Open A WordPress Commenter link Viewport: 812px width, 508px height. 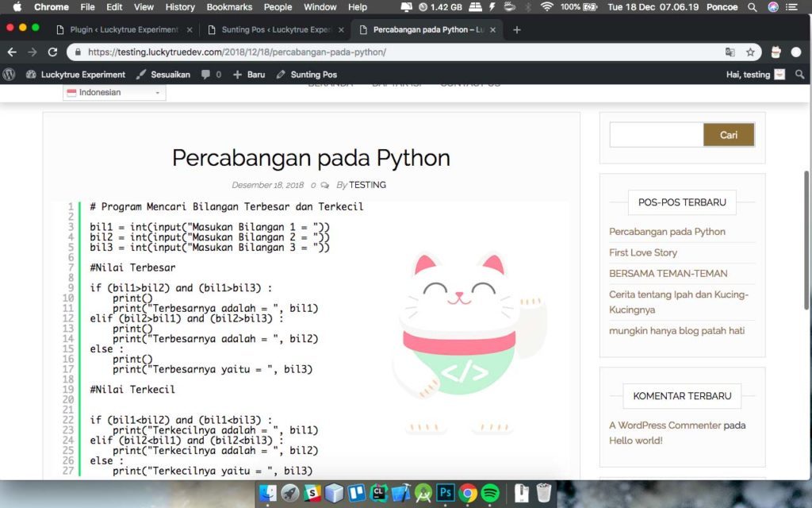coord(665,425)
